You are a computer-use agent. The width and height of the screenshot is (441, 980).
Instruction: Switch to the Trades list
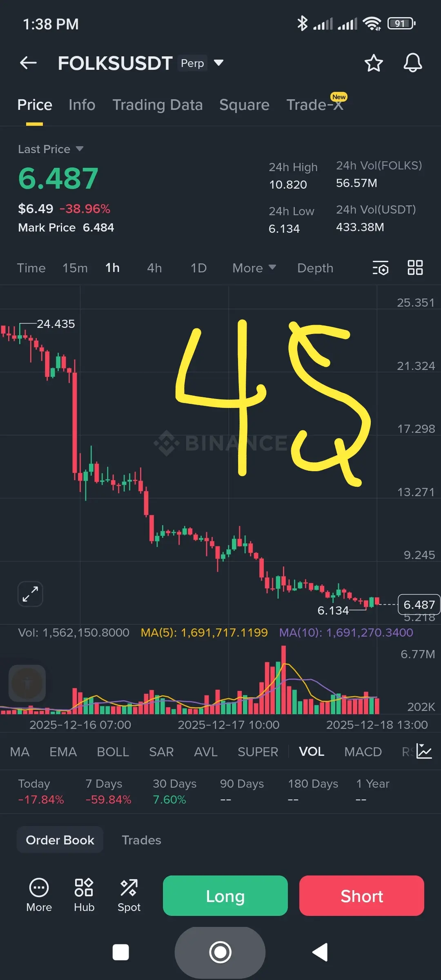(x=141, y=840)
